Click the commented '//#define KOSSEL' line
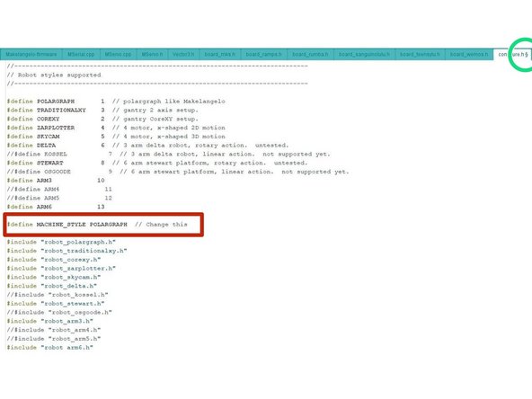Screen dimensions: 532x399 pyautogui.click(x=168, y=154)
